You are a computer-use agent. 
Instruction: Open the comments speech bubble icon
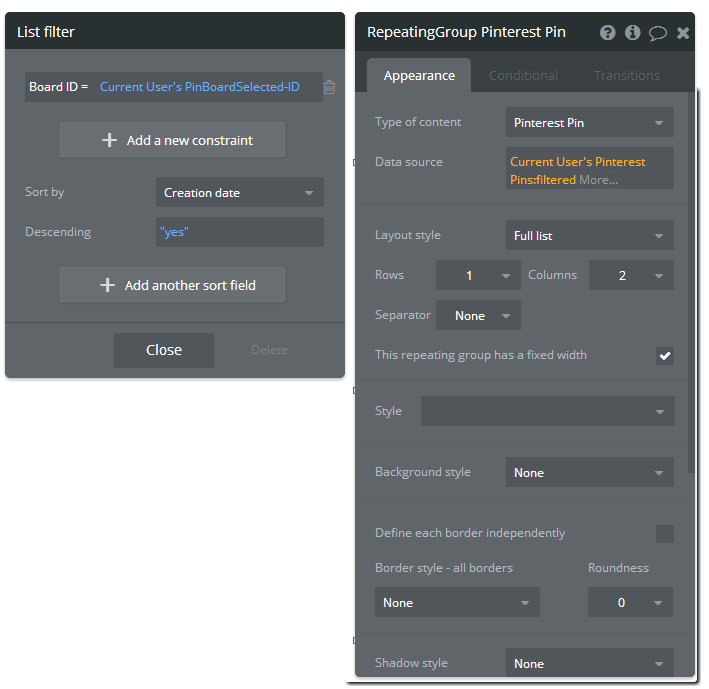(657, 32)
